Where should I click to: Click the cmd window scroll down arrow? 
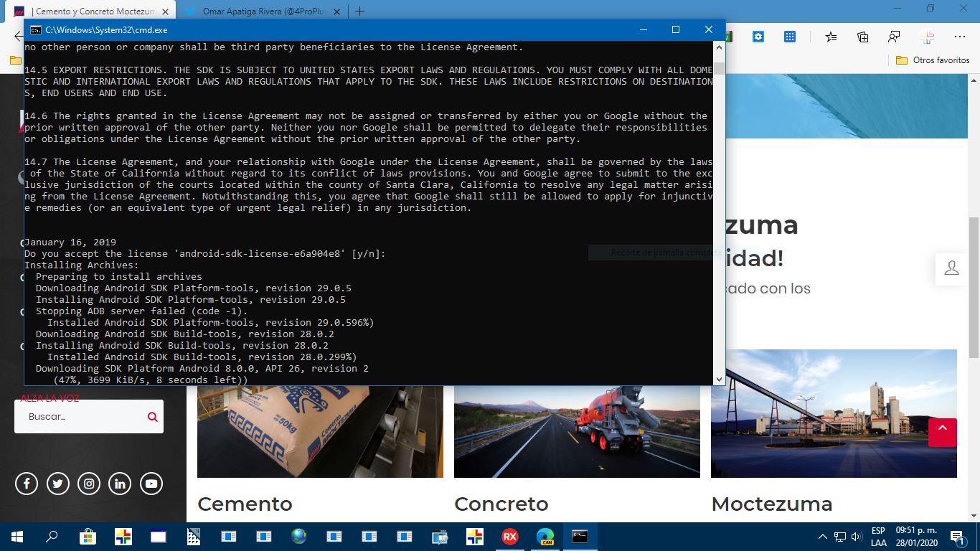point(719,379)
